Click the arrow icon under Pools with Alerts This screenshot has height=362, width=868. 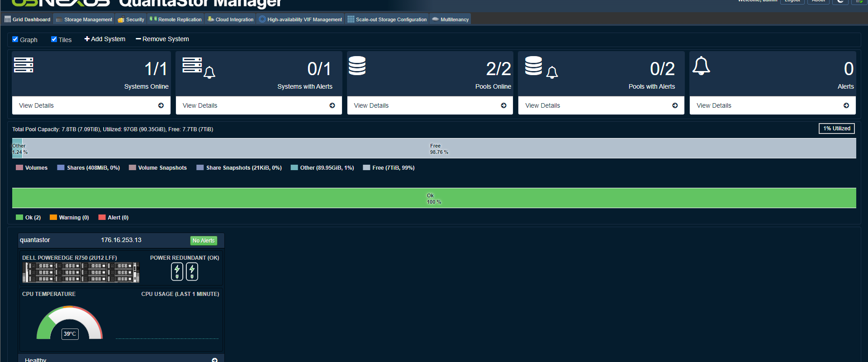point(675,105)
